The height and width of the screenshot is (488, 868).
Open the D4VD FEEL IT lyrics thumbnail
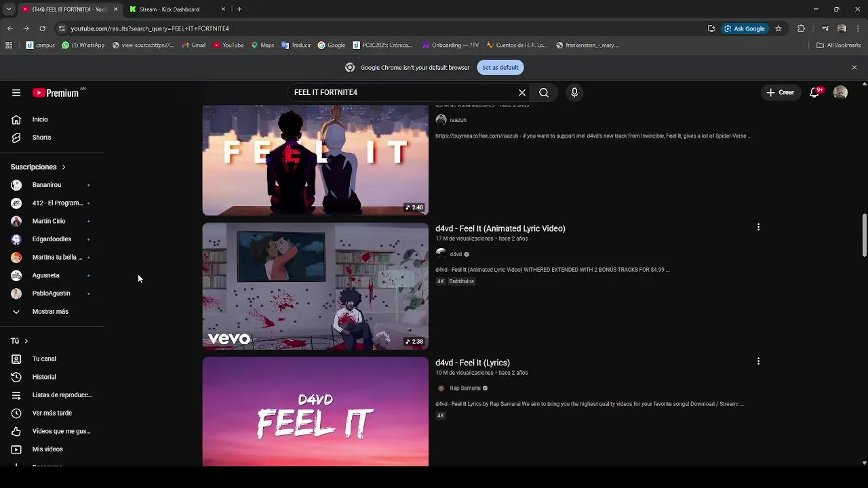point(315,411)
